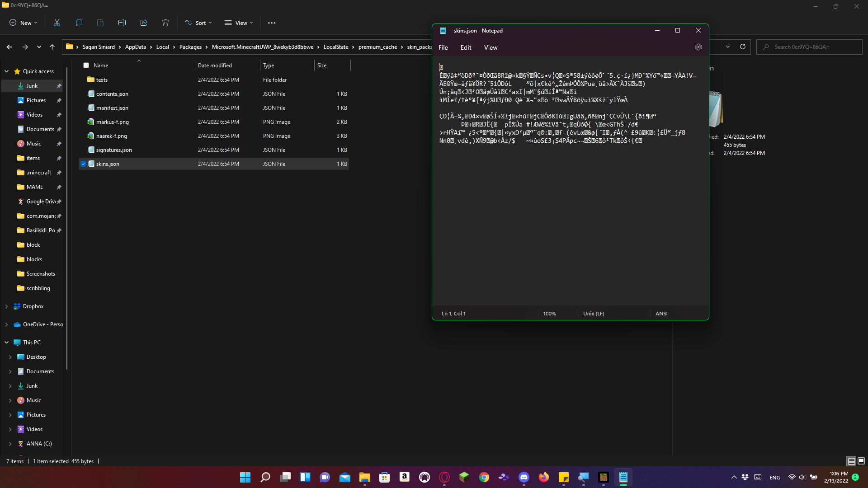Click the Share icon in toolbar
This screenshot has height=488, width=868.
[x=144, y=23]
